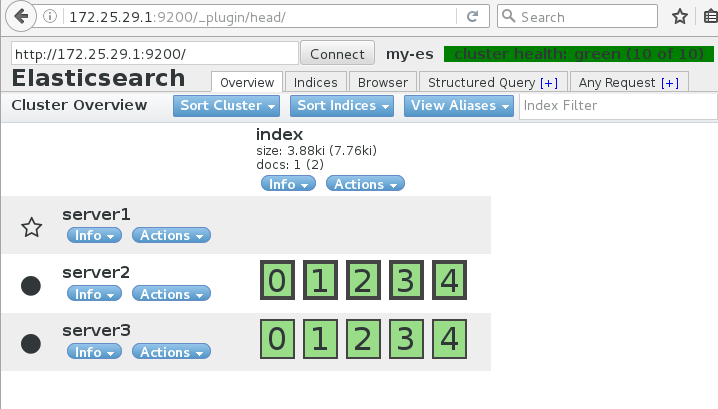Image resolution: width=718 pixels, height=409 pixels.
Task: Reload the page with the refresh icon
Action: [x=472, y=17]
